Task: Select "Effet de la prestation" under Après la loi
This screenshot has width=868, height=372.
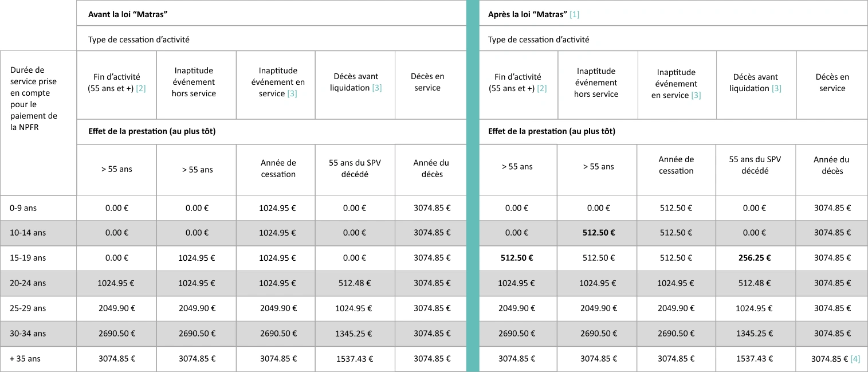Action: tap(551, 131)
